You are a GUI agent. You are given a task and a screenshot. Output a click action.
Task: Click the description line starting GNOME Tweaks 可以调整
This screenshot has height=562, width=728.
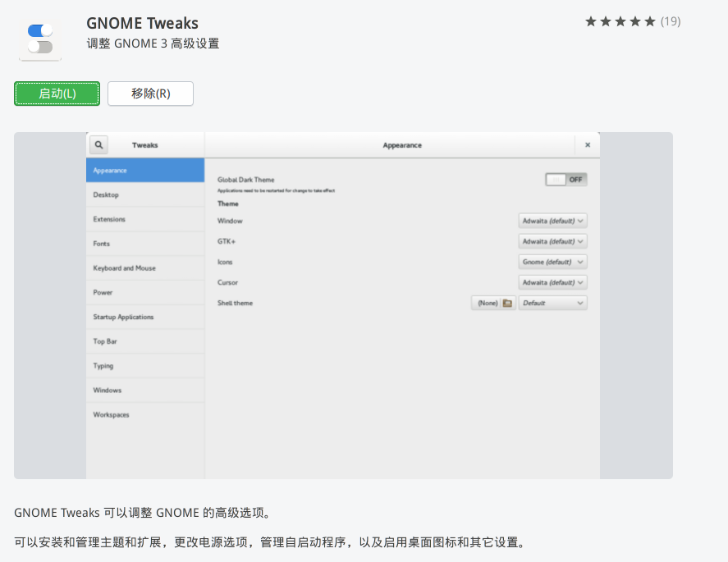click(143, 513)
